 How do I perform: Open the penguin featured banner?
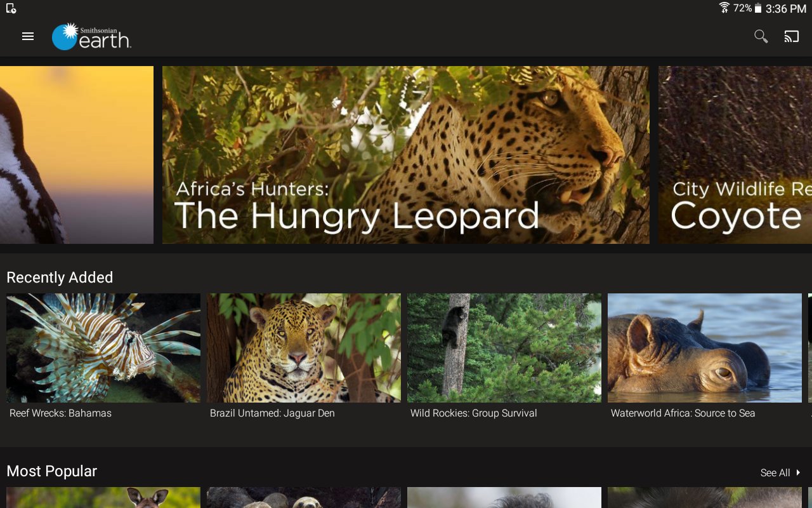tap(77, 155)
